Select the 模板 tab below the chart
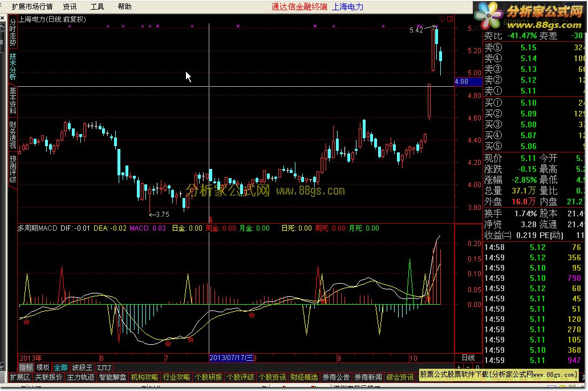 pyautogui.click(x=43, y=368)
